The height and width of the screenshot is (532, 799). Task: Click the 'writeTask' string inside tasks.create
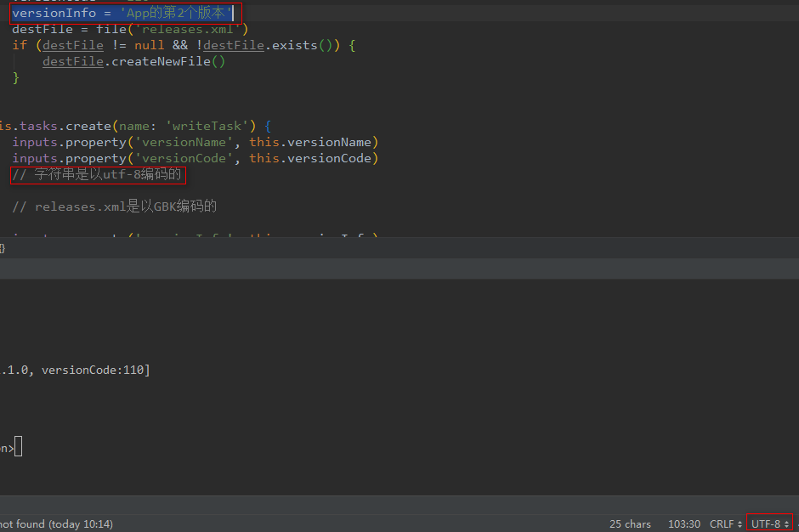pos(207,125)
